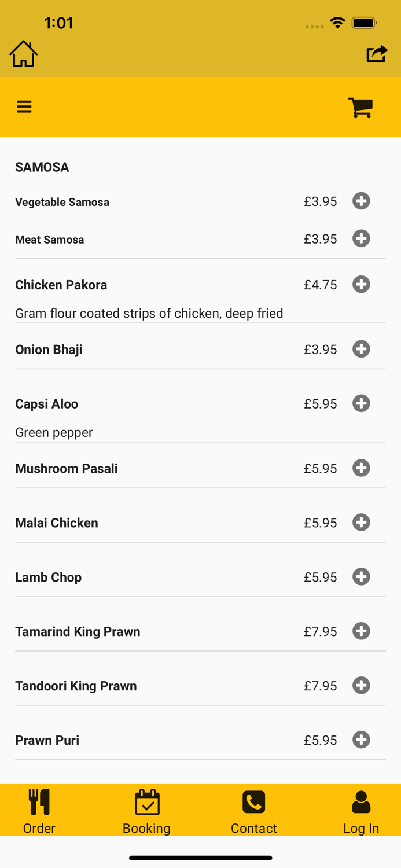This screenshot has height=868, width=401.
Task: Go to the Contact tab
Action: point(253,811)
